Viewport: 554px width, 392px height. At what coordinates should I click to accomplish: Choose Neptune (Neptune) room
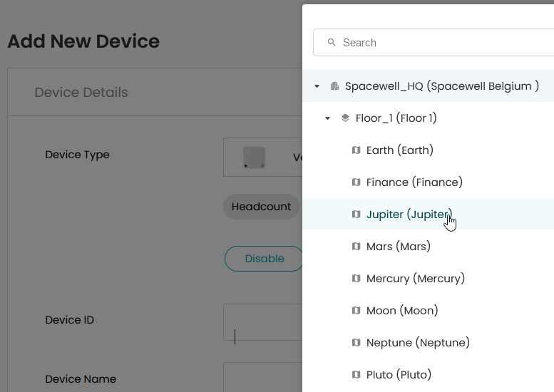429,343
